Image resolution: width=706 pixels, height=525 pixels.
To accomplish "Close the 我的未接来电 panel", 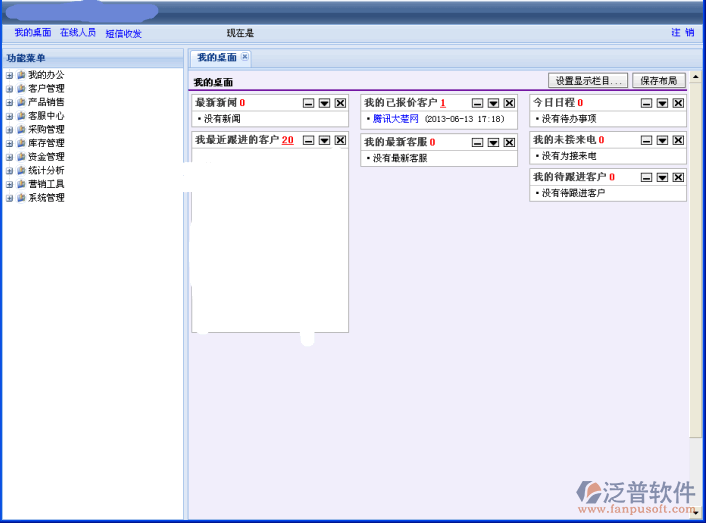I will point(678,140).
